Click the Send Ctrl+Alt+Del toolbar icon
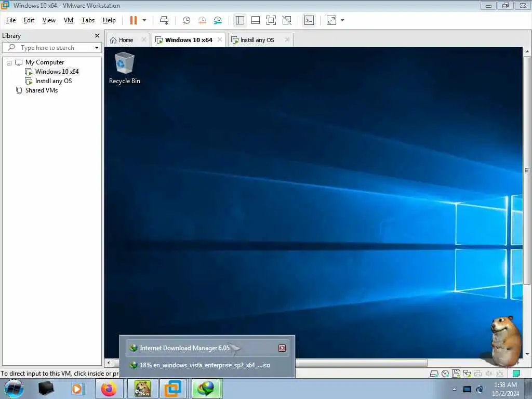The image size is (532, 399). click(164, 20)
